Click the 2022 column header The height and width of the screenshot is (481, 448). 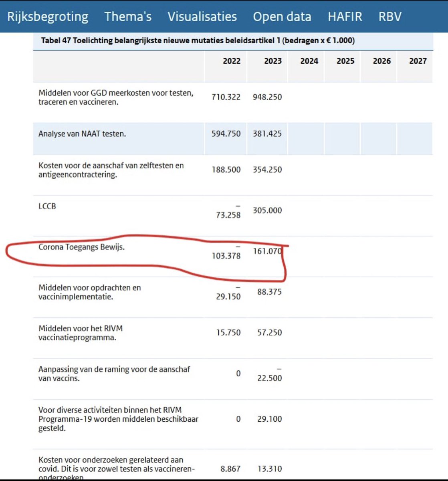click(x=232, y=61)
